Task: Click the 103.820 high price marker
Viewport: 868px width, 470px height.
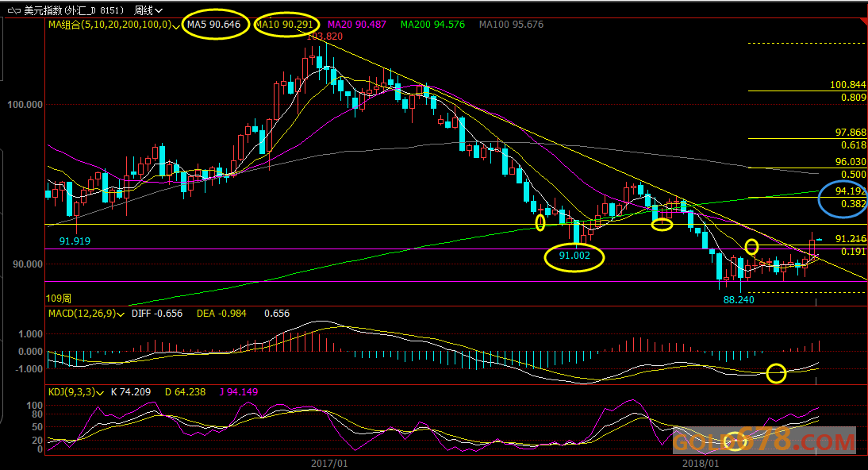Action: [x=324, y=37]
